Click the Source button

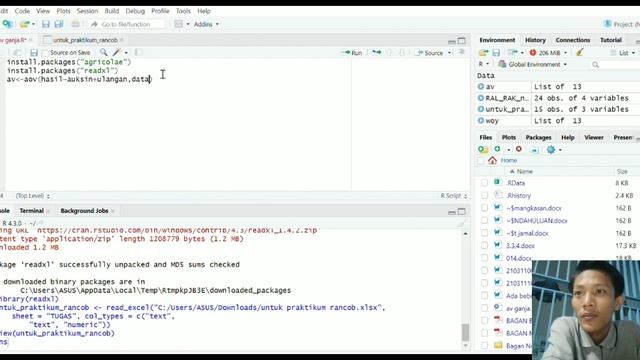429,53
